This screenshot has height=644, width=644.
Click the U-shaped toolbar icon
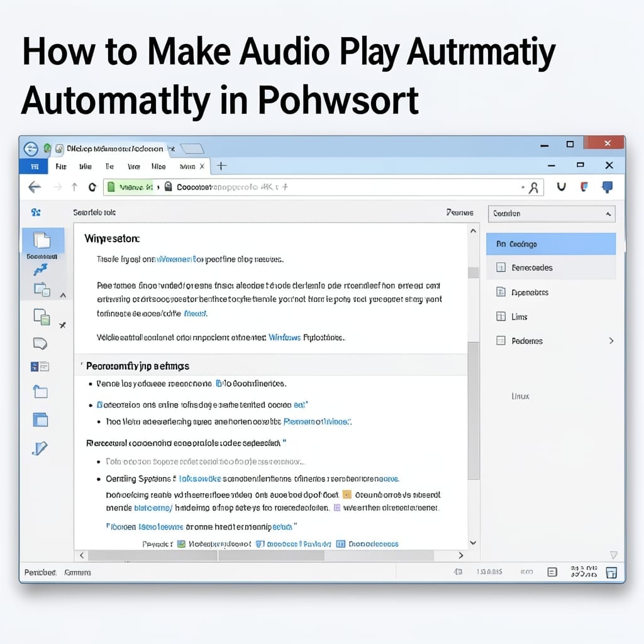[561, 187]
